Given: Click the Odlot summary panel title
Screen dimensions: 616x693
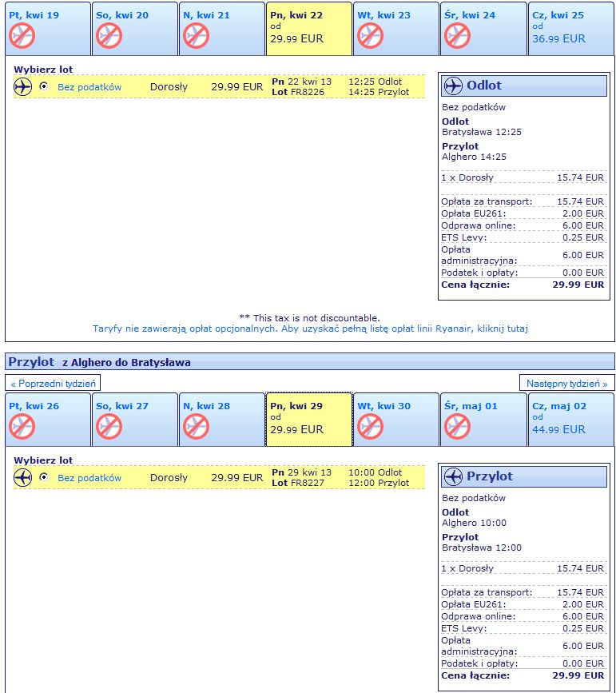Looking at the screenshot, I should (484, 85).
